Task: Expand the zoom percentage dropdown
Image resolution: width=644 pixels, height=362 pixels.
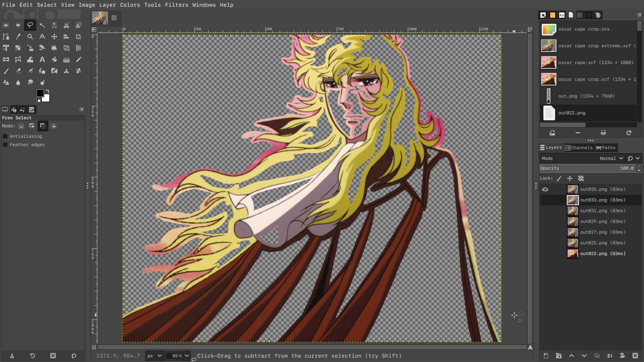Action: pyautogui.click(x=187, y=356)
